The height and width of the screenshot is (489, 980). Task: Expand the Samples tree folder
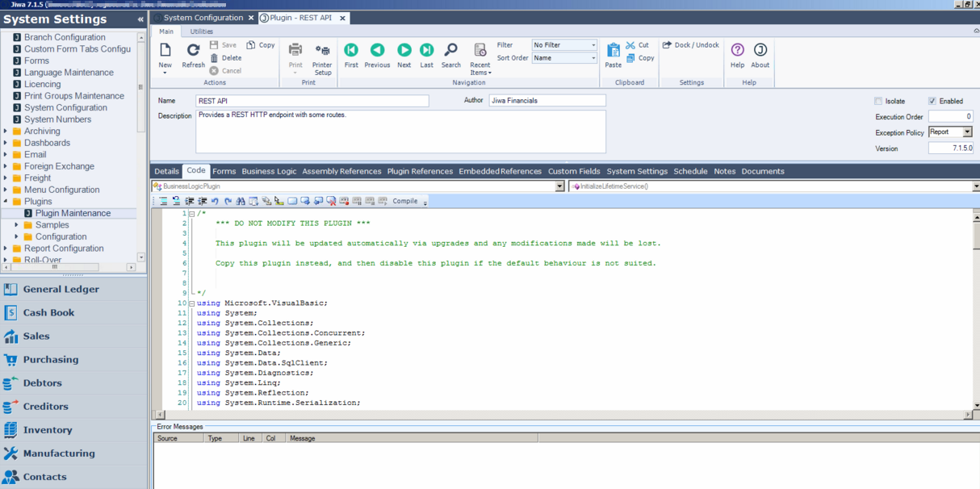click(x=17, y=225)
